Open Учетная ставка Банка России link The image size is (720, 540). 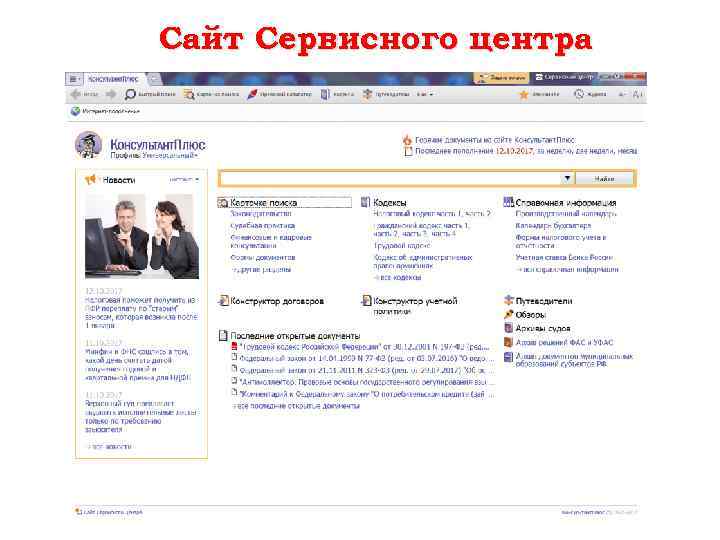tap(564, 258)
